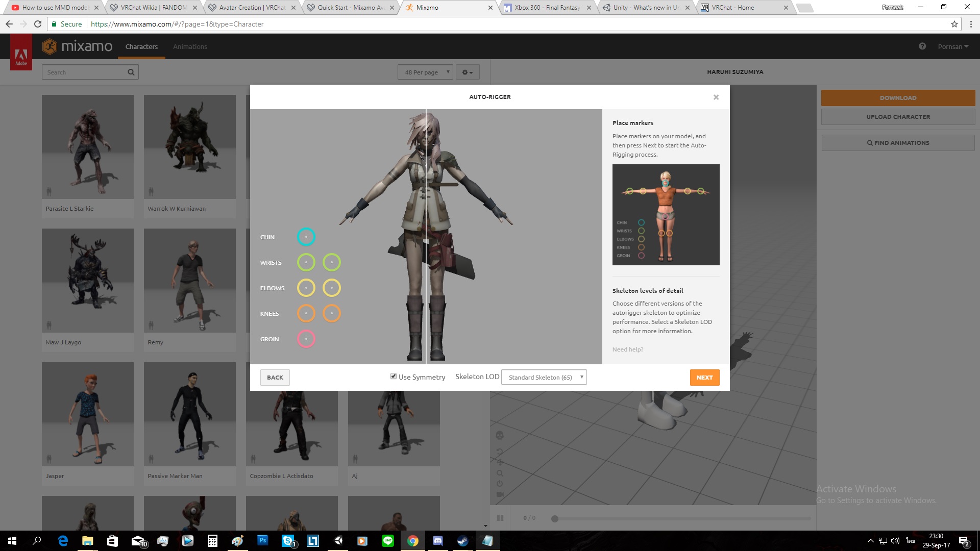Click the search magnifier icon
Screen dimensions: 980x551
131,72
